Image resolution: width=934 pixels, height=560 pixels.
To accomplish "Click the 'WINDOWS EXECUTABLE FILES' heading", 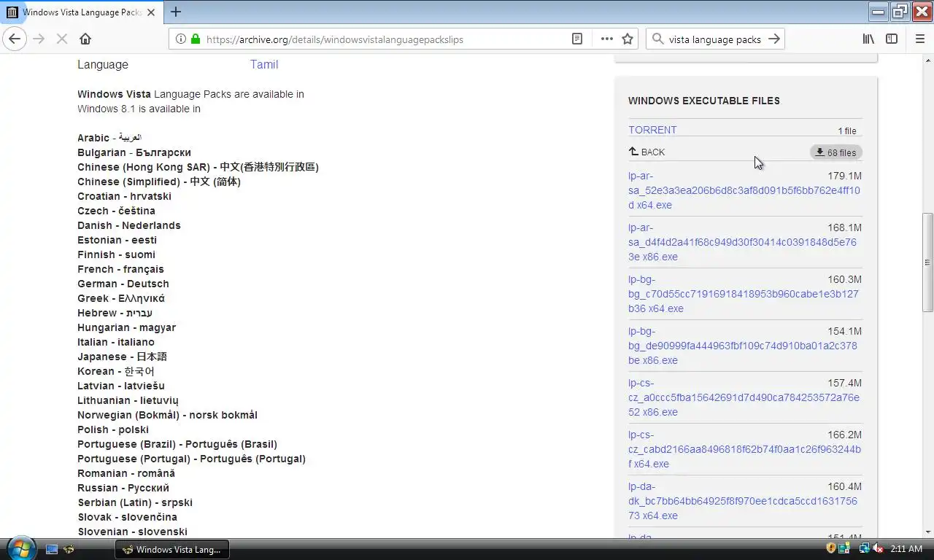I will 704,101.
